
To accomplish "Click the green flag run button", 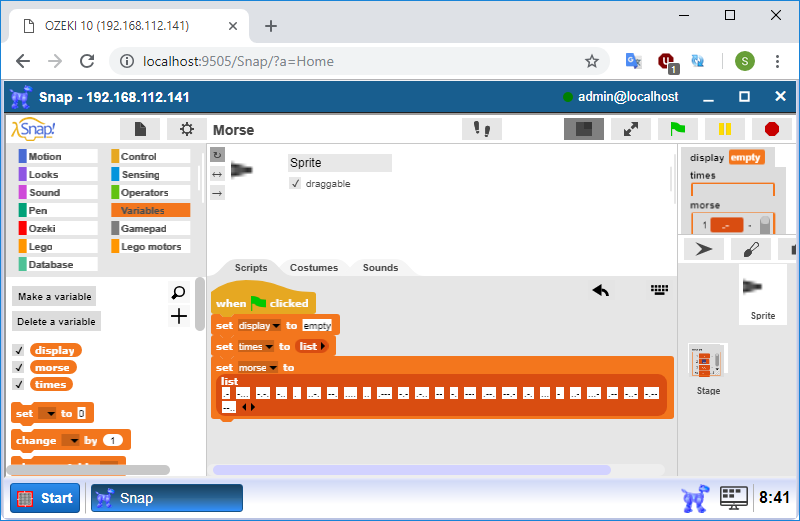I will [x=677, y=129].
